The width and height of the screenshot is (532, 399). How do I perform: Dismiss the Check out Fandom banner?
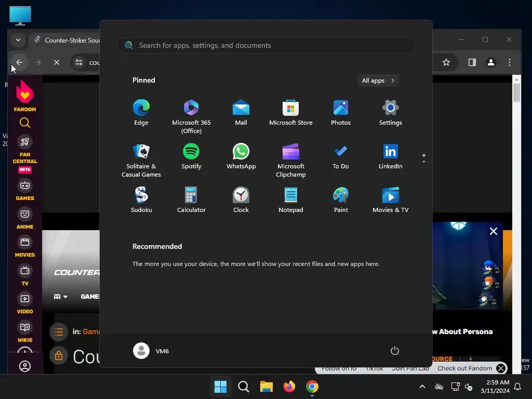(x=501, y=368)
